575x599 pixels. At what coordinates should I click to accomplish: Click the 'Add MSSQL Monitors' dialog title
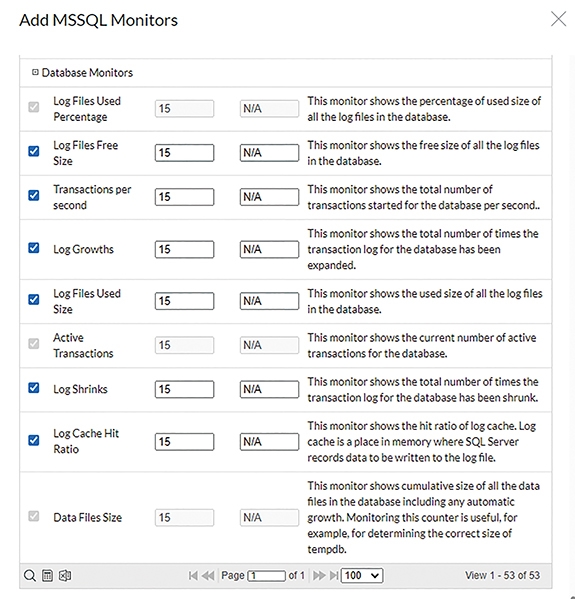point(99,20)
